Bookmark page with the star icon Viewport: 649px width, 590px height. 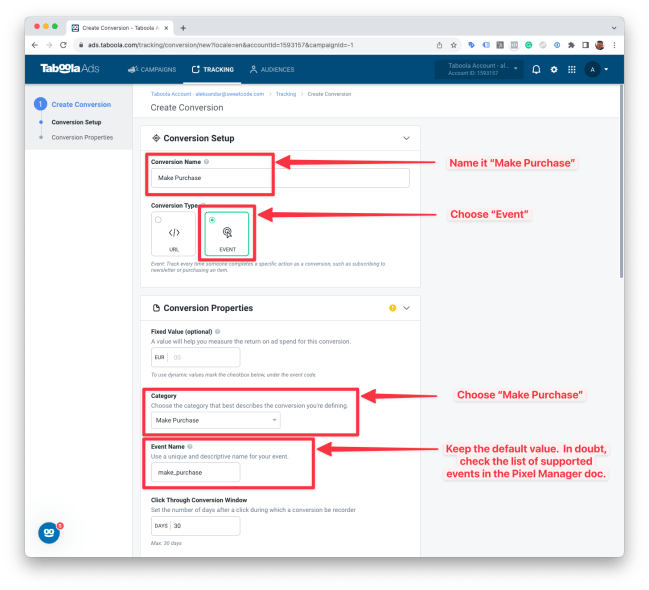click(x=454, y=45)
